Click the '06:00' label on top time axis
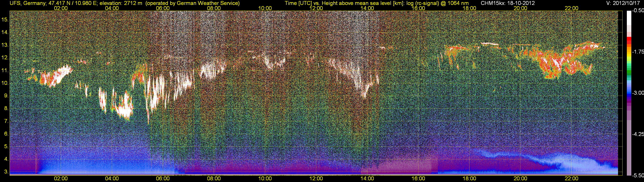This screenshot has height=182, width=644. click(163, 8)
